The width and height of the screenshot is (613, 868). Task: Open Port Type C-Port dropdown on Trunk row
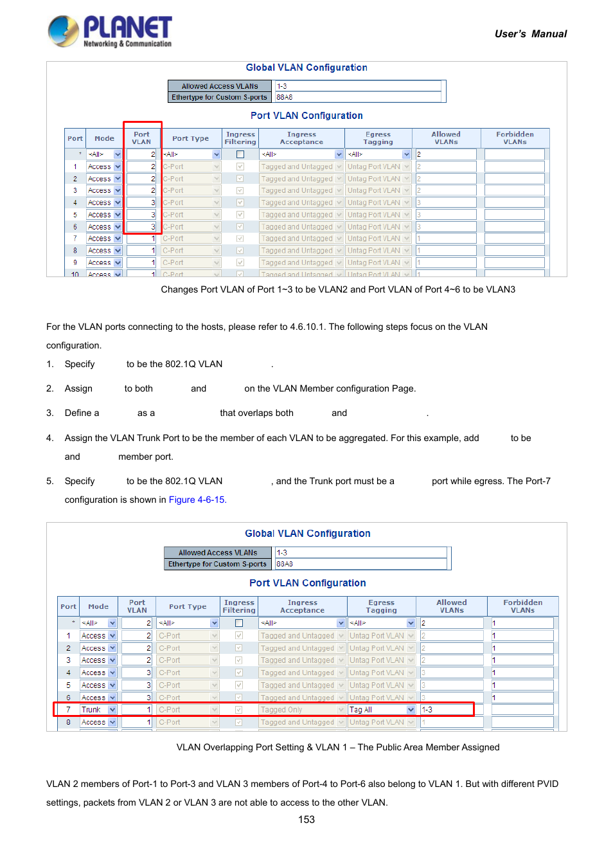click(x=188, y=710)
